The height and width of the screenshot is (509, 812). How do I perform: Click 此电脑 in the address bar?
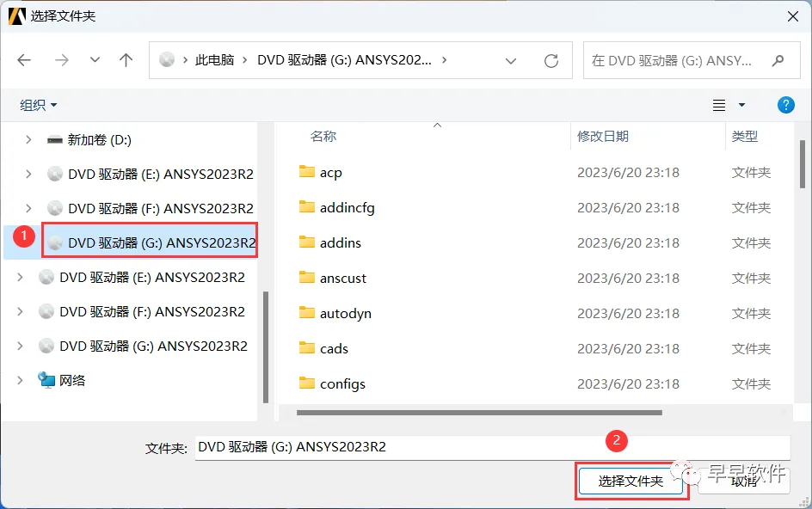click(x=214, y=60)
